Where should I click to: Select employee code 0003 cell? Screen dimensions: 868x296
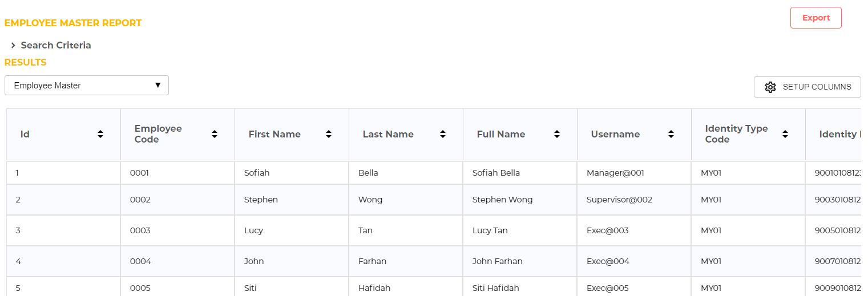point(140,230)
